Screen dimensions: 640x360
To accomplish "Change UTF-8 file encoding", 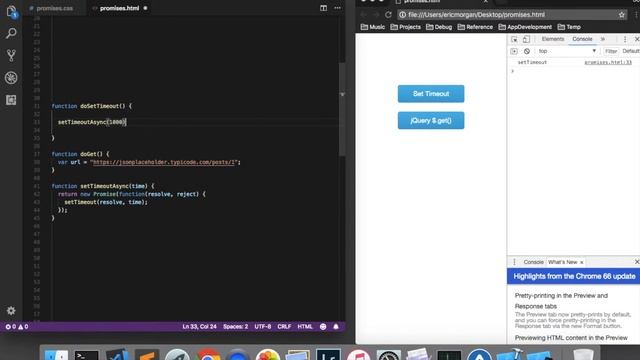I will [x=262, y=327].
